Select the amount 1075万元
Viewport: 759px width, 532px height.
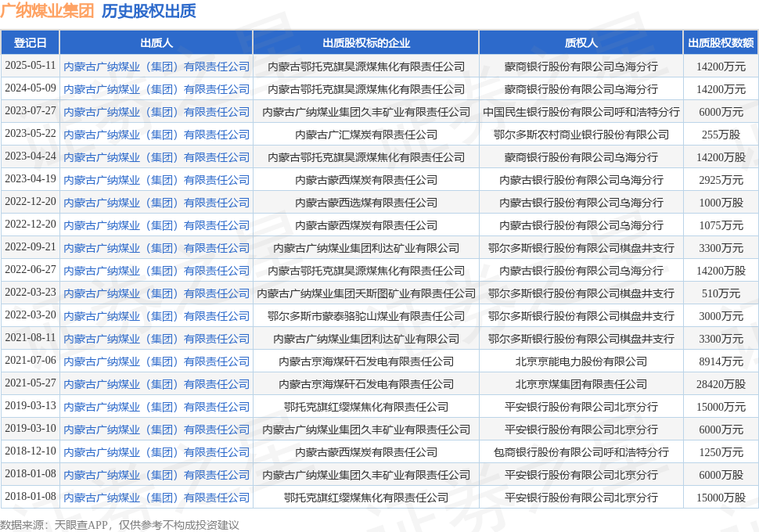[721, 225]
